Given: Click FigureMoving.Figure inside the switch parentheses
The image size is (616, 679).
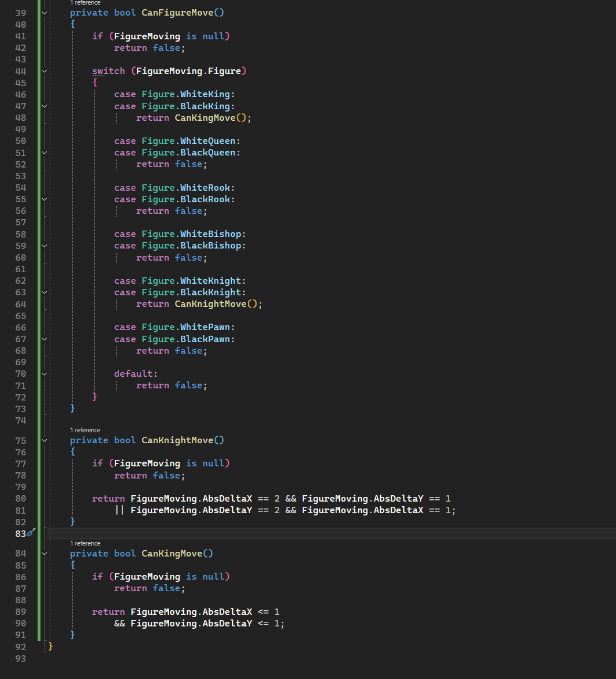Looking at the screenshot, I should point(188,71).
